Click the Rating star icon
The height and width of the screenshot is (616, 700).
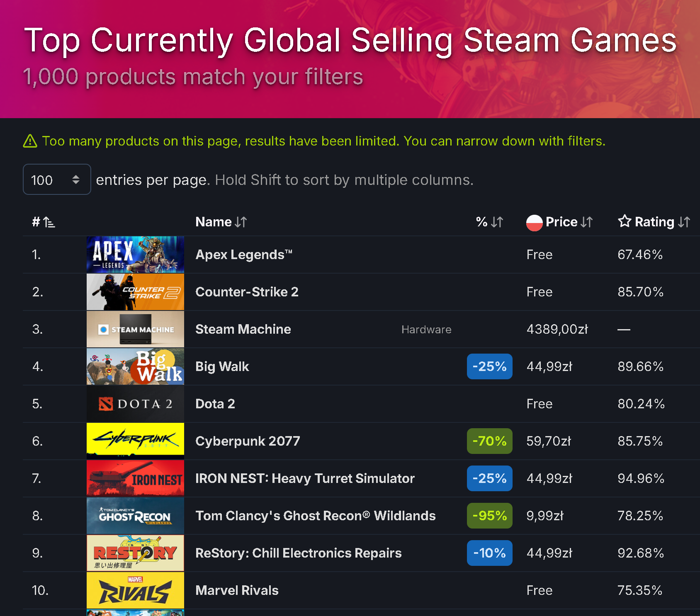pyautogui.click(x=625, y=221)
